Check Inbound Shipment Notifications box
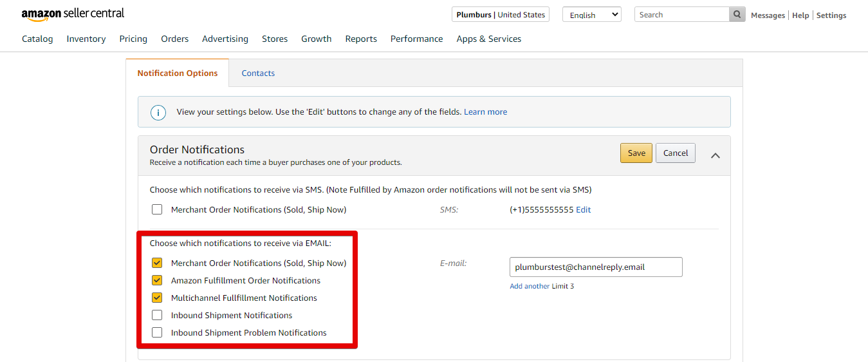This screenshot has width=868, height=362. [157, 315]
